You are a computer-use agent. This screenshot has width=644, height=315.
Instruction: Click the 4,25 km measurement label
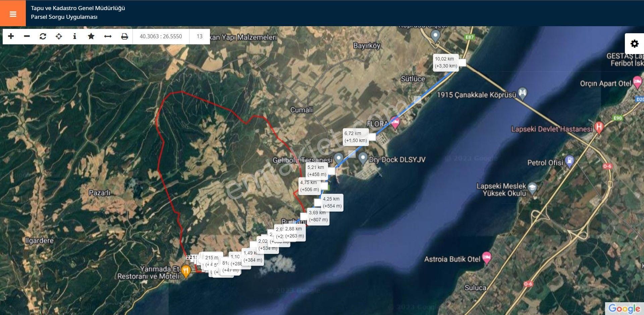point(332,203)
